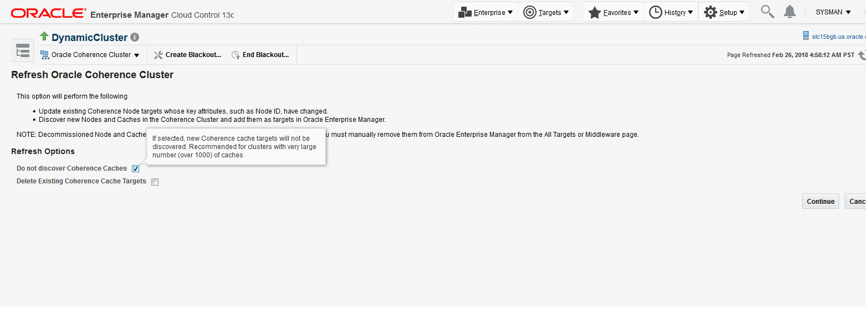Click the End Blackout toolbar button
The width and height of the screenshot is (868, 318).
[x=261, y=55]
